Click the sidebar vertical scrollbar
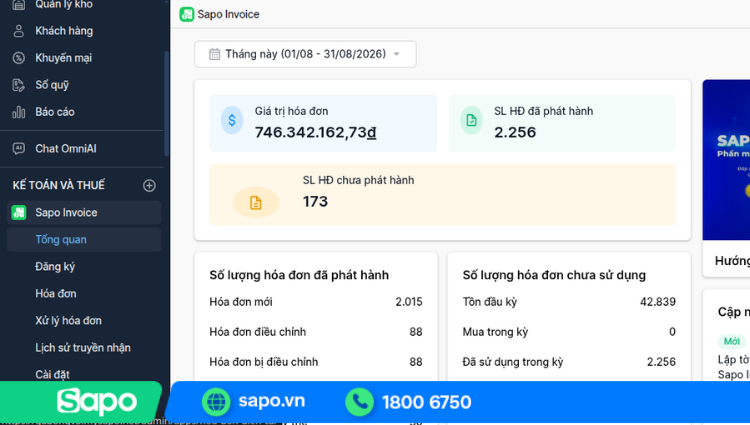This screenshot has width=750, height=425. pos(166,103)
